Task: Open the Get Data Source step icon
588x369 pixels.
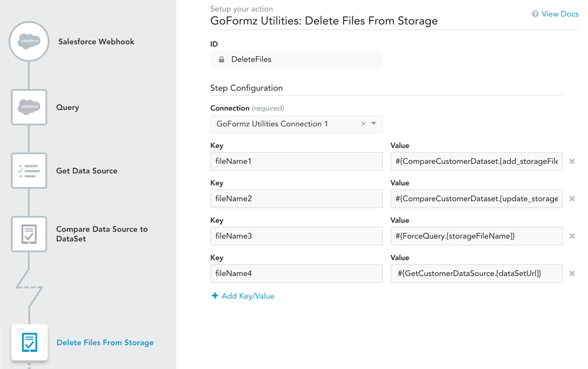Action: click(x=29, y=171)
